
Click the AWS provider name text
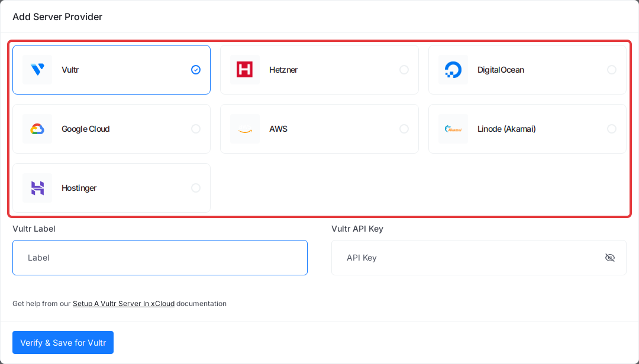click(x=278, y=129)
